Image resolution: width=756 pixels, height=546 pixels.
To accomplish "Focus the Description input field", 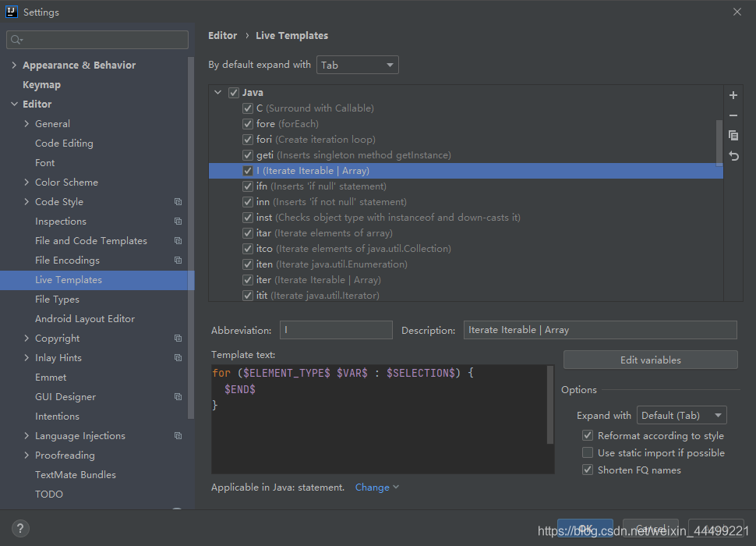I will (600, 331).
